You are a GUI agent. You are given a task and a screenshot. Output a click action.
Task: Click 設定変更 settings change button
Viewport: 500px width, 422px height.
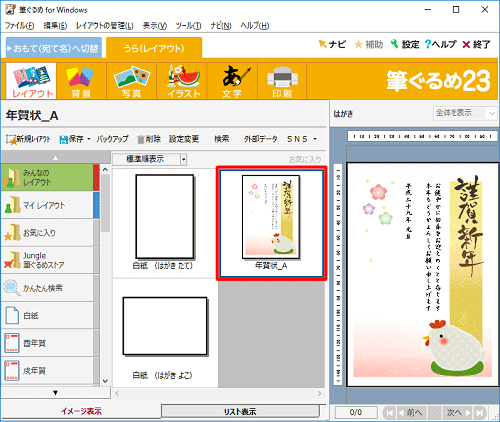(x=184, y=139)
